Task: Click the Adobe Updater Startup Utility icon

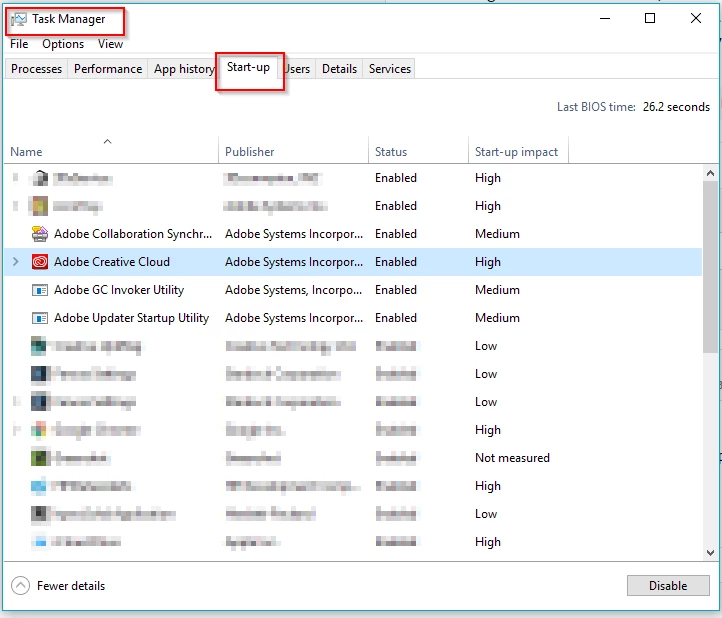Action: click(x=40, y=318)
